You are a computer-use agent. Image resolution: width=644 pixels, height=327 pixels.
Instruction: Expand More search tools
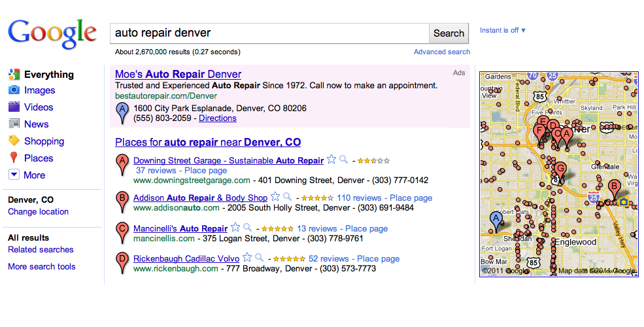[x=41, y=266]
